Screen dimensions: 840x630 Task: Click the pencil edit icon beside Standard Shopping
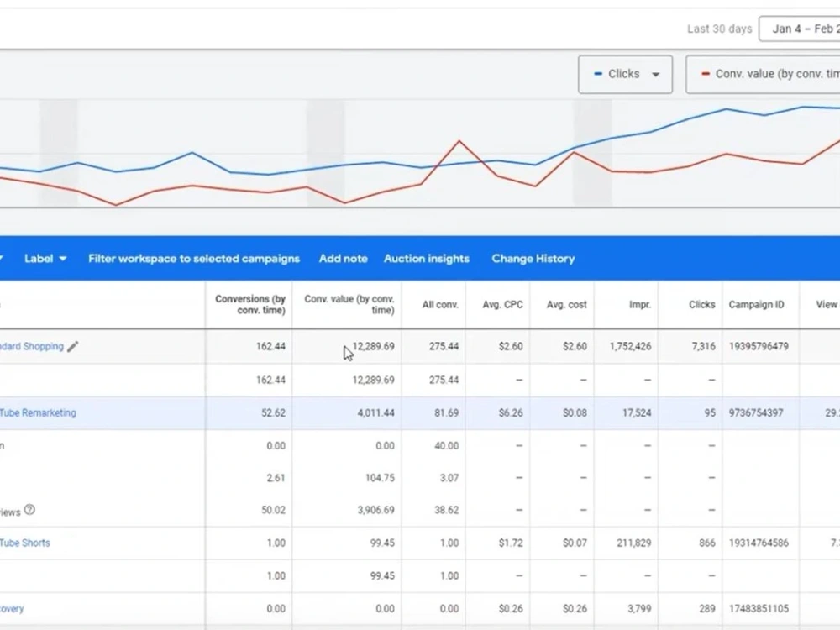(73, 347)
